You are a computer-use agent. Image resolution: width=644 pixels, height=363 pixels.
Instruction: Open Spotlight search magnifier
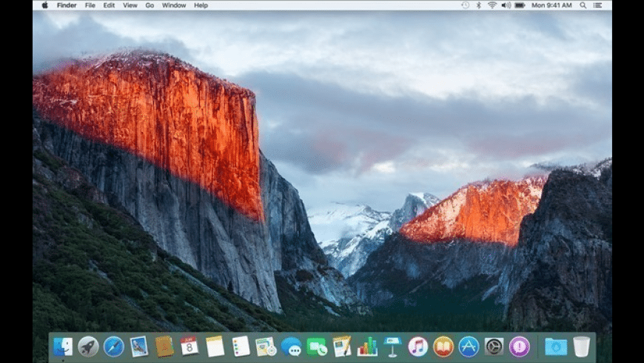[583, 5]
